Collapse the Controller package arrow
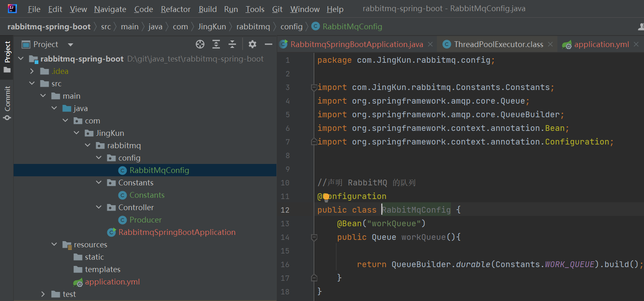 coord(99,208)
